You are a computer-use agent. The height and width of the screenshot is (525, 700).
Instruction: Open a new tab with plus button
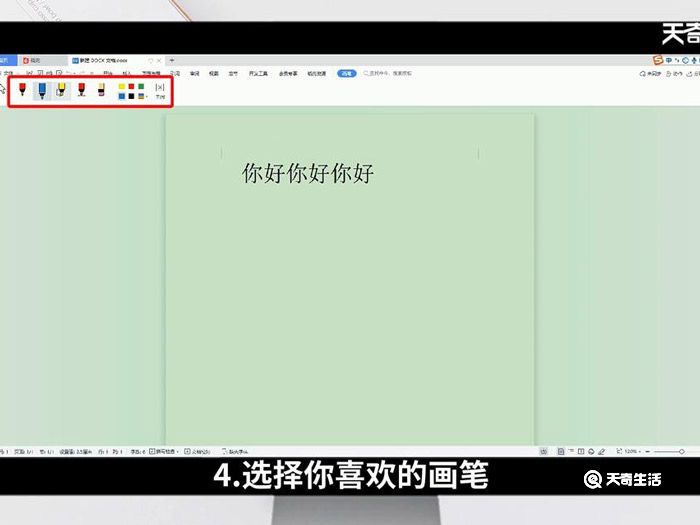pyautogui.click(x=171, y=60)
